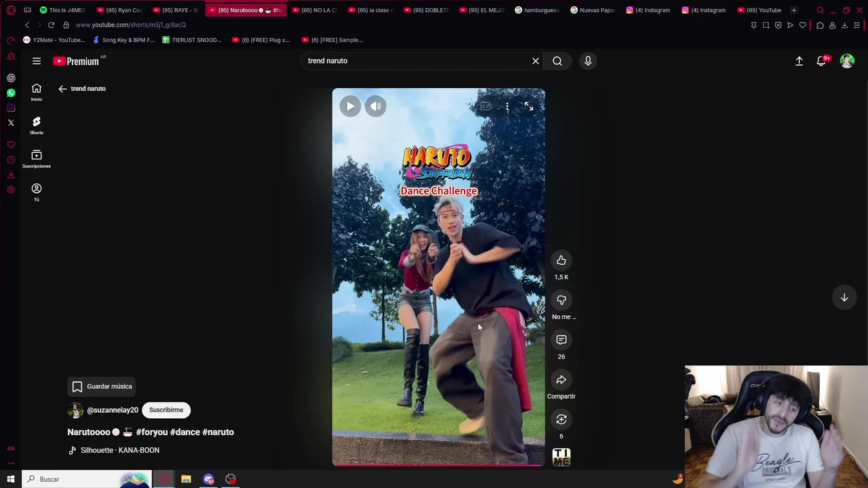Image resolution: width=868 pixels, height=488 pixels.
Task: Open the YouTube hamburger guide menu
Action: click(x=37, y=61)
